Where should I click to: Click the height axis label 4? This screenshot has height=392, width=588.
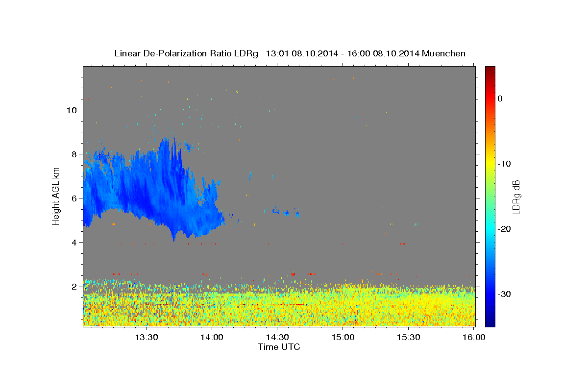74,242
